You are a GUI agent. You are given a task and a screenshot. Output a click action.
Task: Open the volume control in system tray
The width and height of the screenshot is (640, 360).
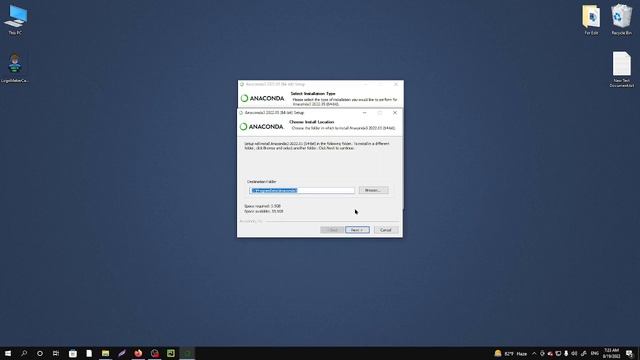click(574, 353)
